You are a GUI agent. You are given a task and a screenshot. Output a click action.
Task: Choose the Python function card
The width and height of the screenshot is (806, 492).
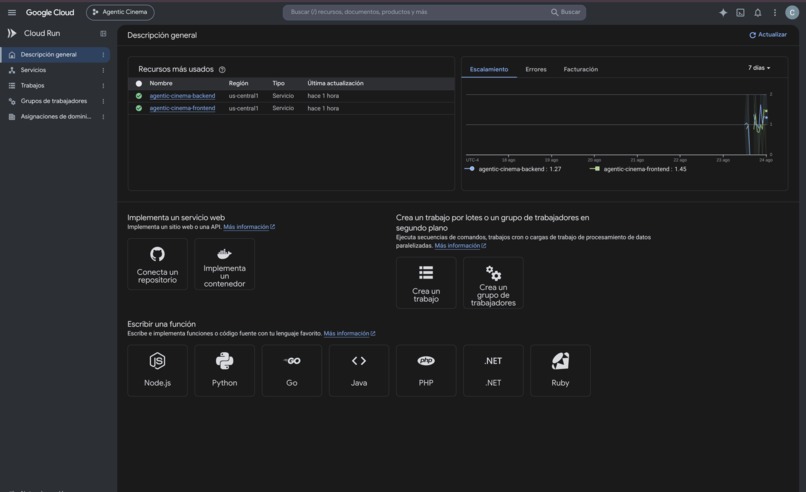[225, 371]
